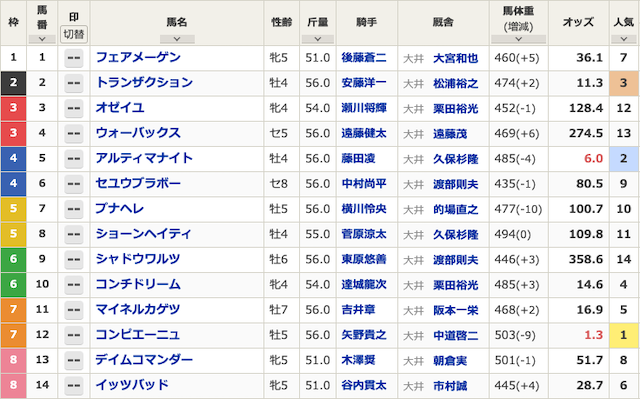Open horse page トランザクション
Viewport: 640px width, 399px height.
click(x=144, y=83)
